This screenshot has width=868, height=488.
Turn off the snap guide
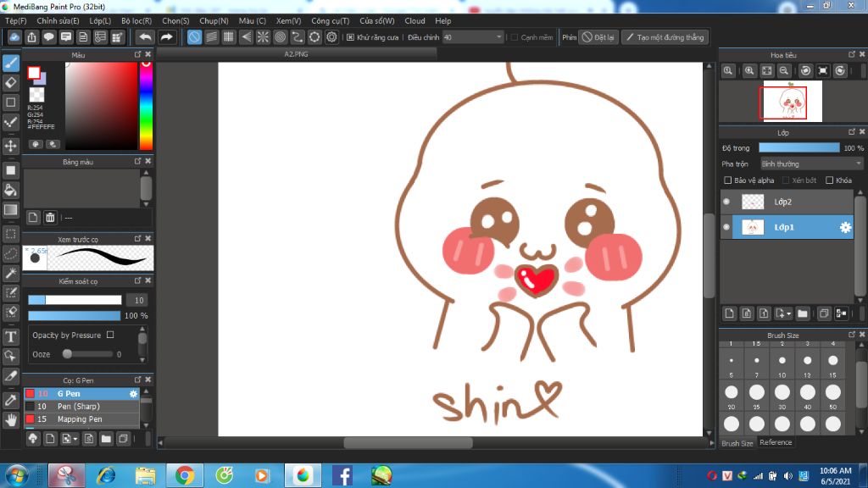194,37
